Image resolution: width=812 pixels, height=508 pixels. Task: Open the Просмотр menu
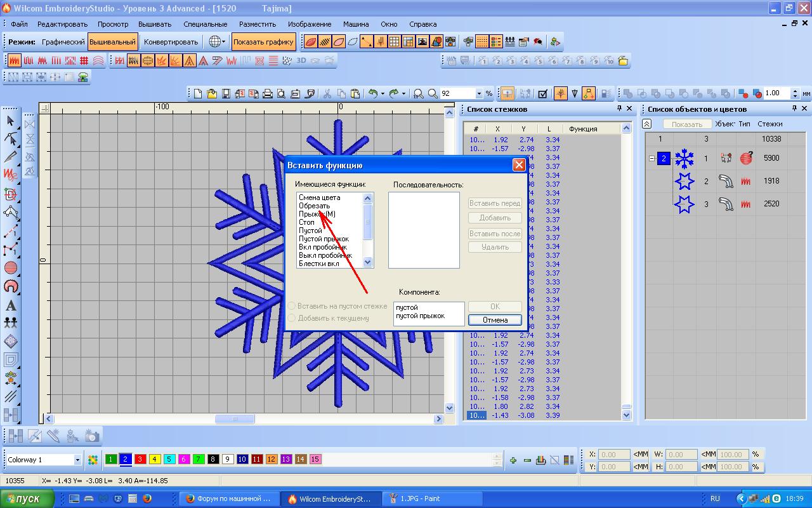pyautogui.click(x=113, y=24)
